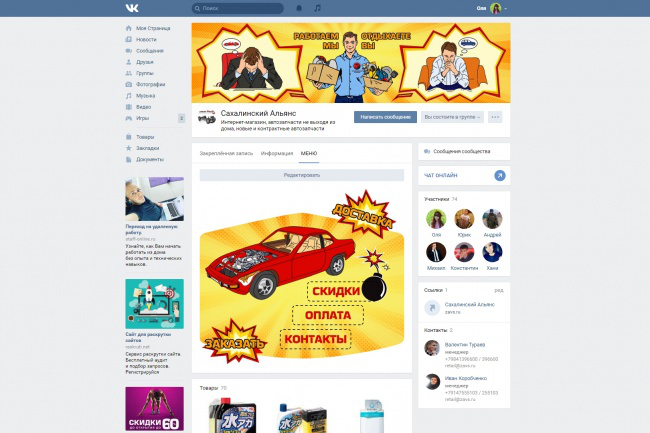Click the Товары bag icon in sidebar
This screenshot has height=433, width=650.
coord(129,137)
